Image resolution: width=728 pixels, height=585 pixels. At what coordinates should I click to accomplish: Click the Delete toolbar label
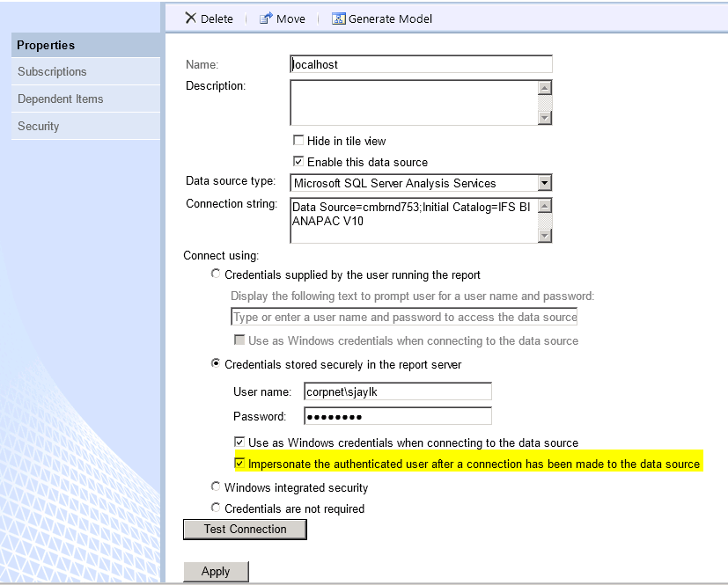(217, 19)
